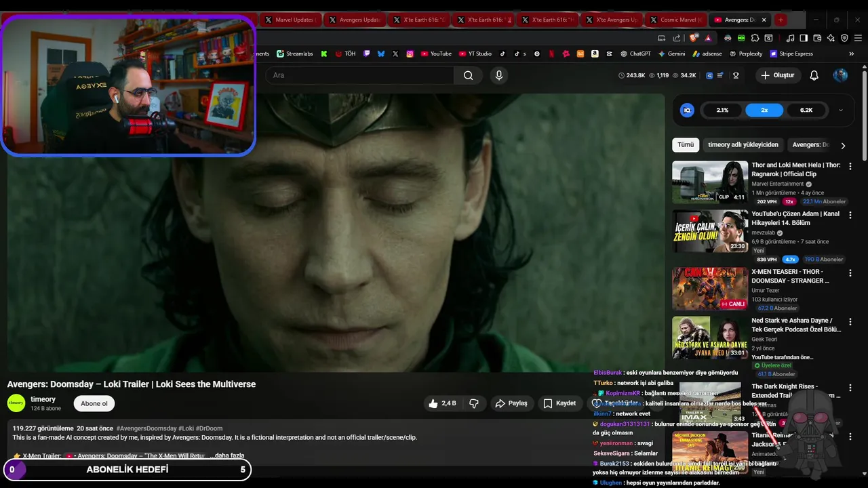Open the browser hamburger menu

tap(858, 38)
